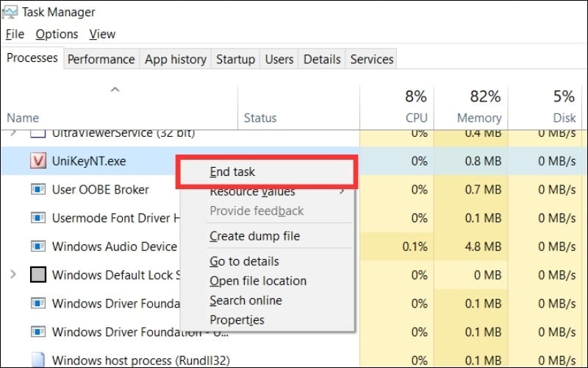This screenshot has width=588, height=368.
Task: Switch to the Users tab
Action: click(x=279, y=59)
